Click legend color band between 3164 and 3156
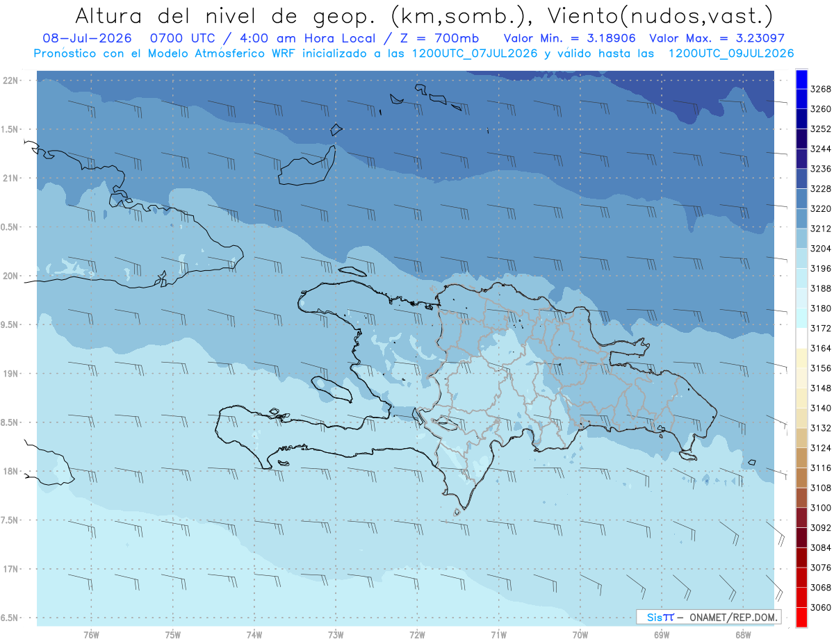 [x=801, y=358]
